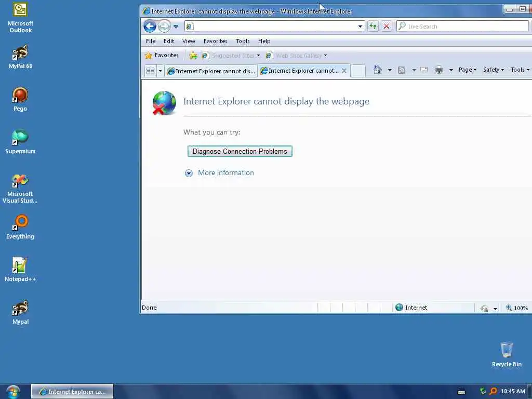Viewport: 532px width, 399px height.
Task: Click the Read Mail icon
Action: (x=424, y=70)
